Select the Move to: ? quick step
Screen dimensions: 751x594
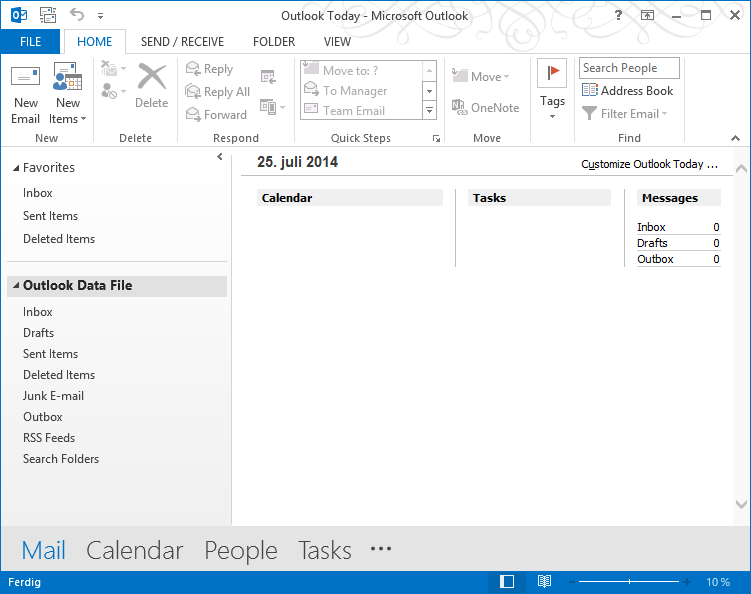tap(361, 70)
